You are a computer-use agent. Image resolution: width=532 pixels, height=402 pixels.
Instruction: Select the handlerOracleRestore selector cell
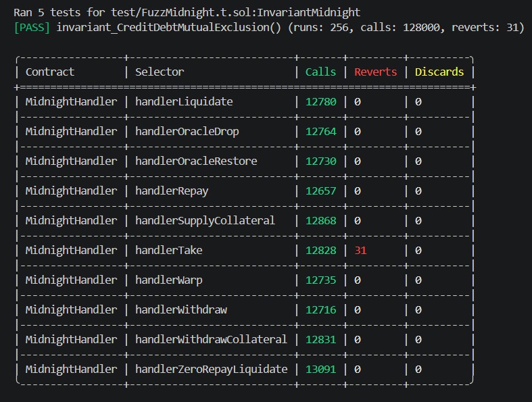point(196,161)
